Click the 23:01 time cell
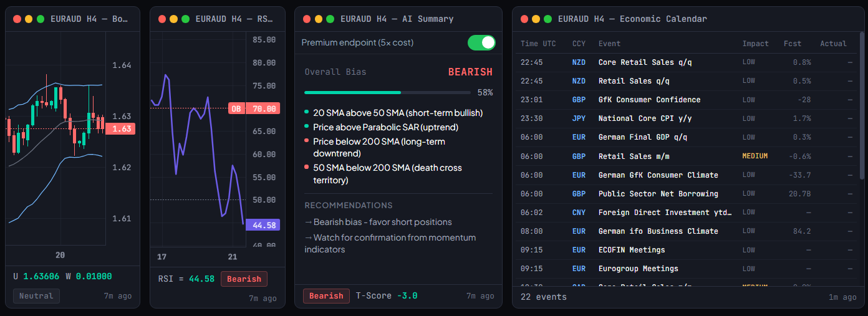 (531, 100)
